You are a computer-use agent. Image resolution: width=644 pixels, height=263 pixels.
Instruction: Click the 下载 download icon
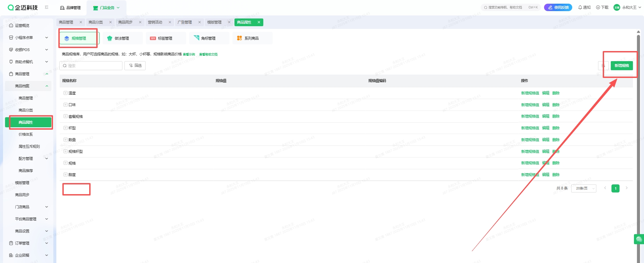(602, 7)
